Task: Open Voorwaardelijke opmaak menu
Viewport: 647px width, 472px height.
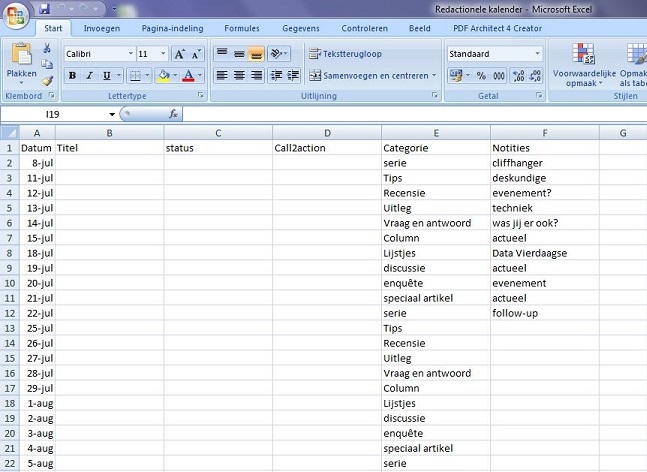Action: click(584, 64)
